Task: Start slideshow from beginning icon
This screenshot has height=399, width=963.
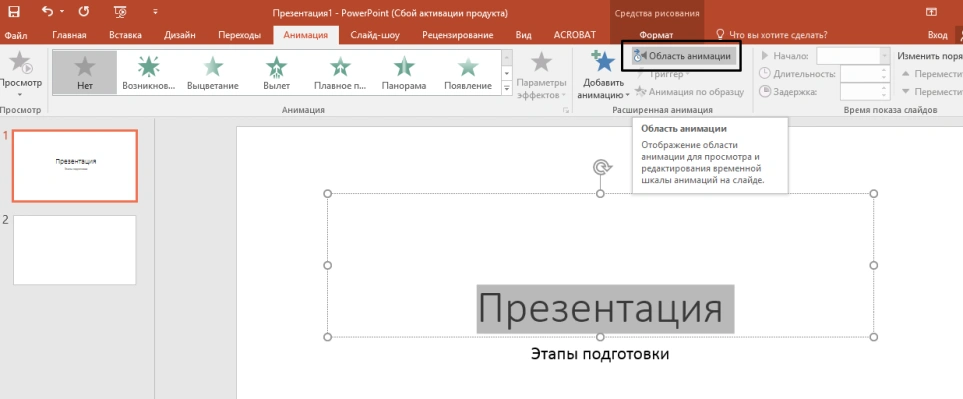Action: click(x=121, y=11)
